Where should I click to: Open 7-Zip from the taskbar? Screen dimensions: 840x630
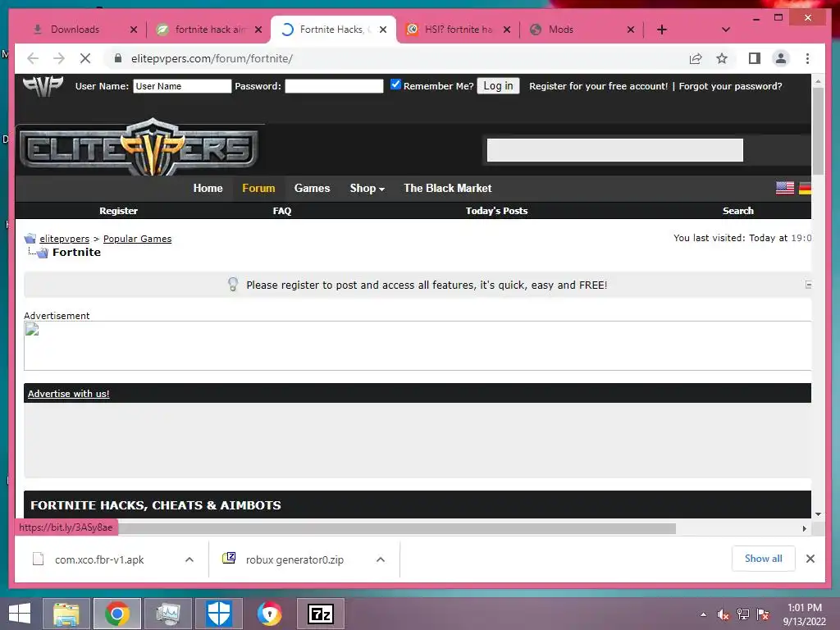[321, 614]
